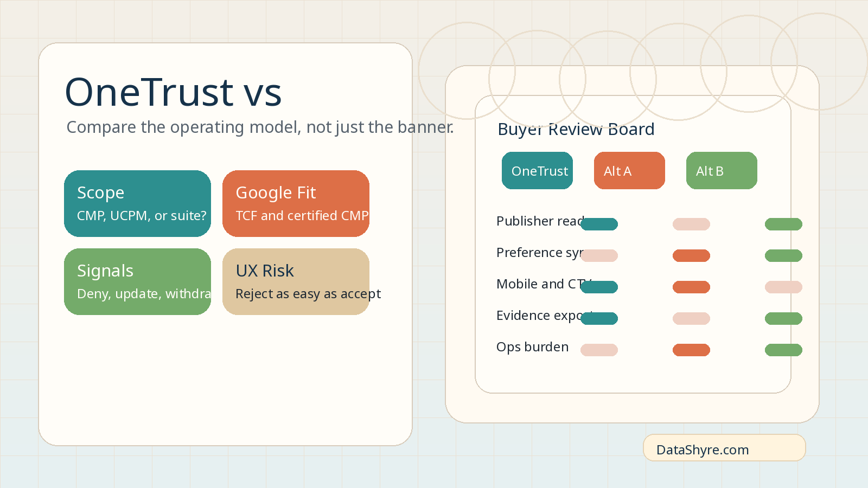
Task: Click the Publisher row label
Action: coord(540,221)
